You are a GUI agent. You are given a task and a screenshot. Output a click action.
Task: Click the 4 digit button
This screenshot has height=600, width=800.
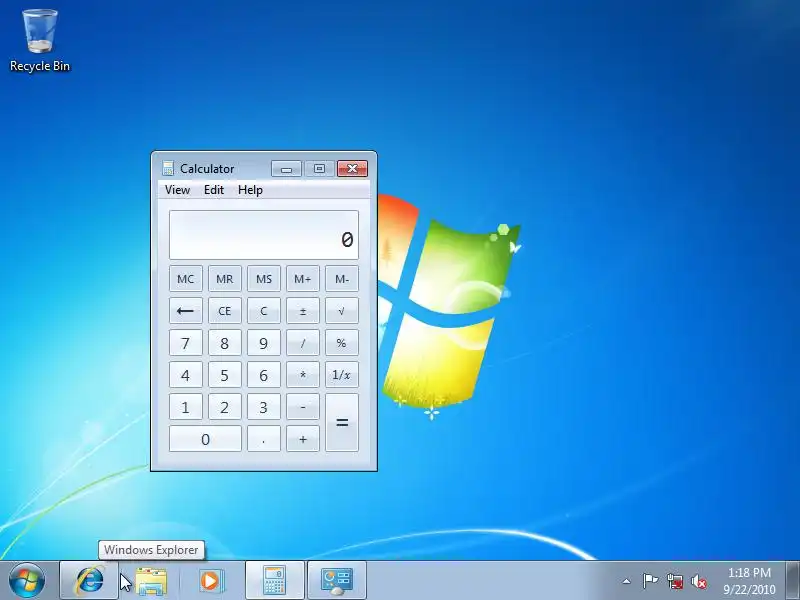[186, 375]
